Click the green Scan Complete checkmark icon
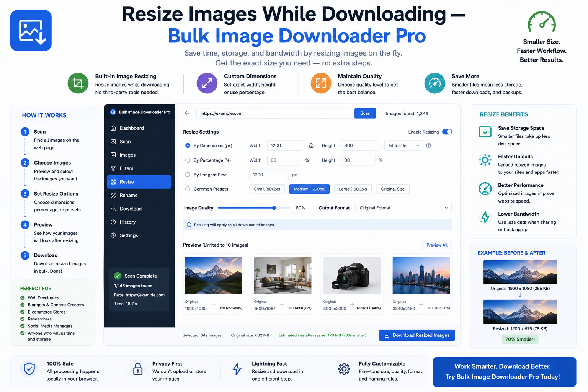 pyautogui.click(x=118, y=276)
